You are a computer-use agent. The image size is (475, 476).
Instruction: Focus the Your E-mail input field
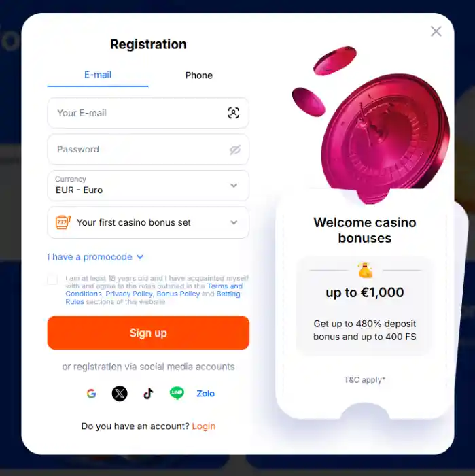[x=148, y=113]
